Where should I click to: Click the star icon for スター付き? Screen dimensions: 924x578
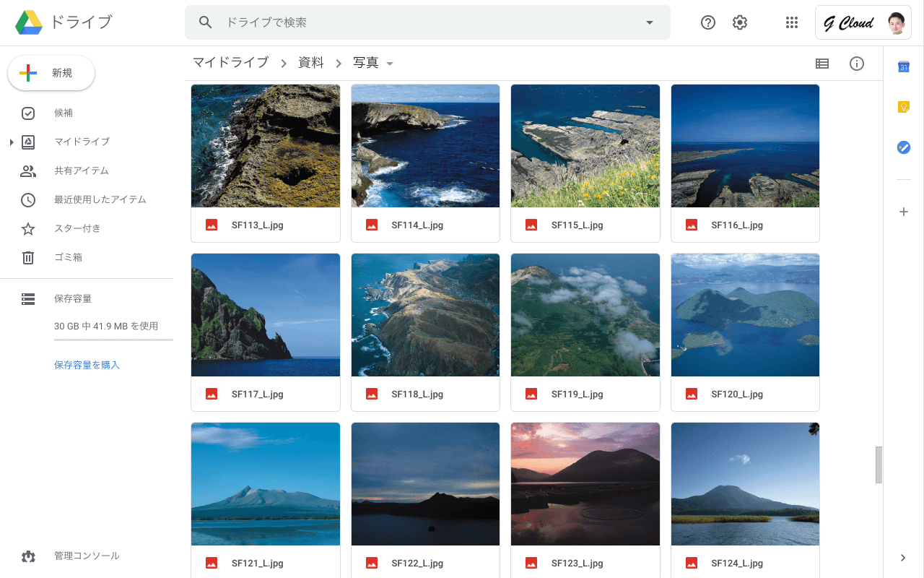28,228
